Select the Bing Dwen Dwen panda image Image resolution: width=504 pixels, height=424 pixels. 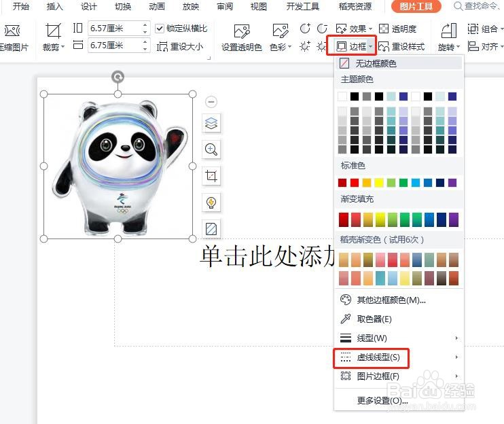[118, 166]
